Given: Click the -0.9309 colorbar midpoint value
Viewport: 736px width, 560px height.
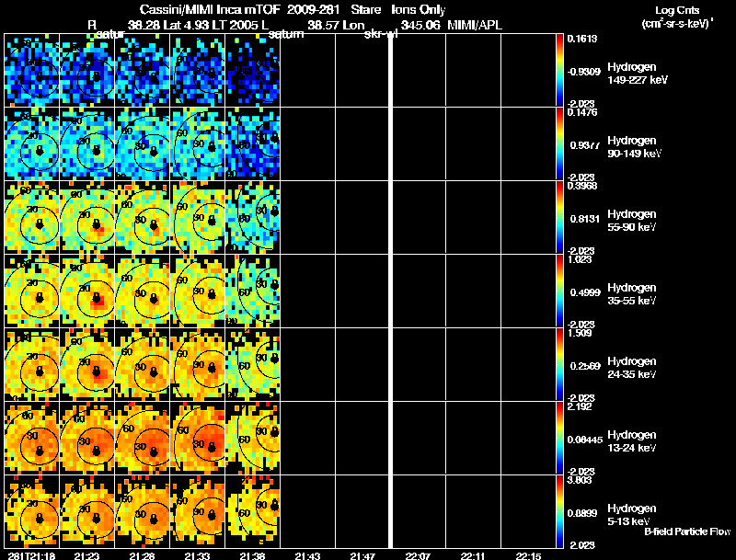Looking at the screenshot, I should [583, 72].
